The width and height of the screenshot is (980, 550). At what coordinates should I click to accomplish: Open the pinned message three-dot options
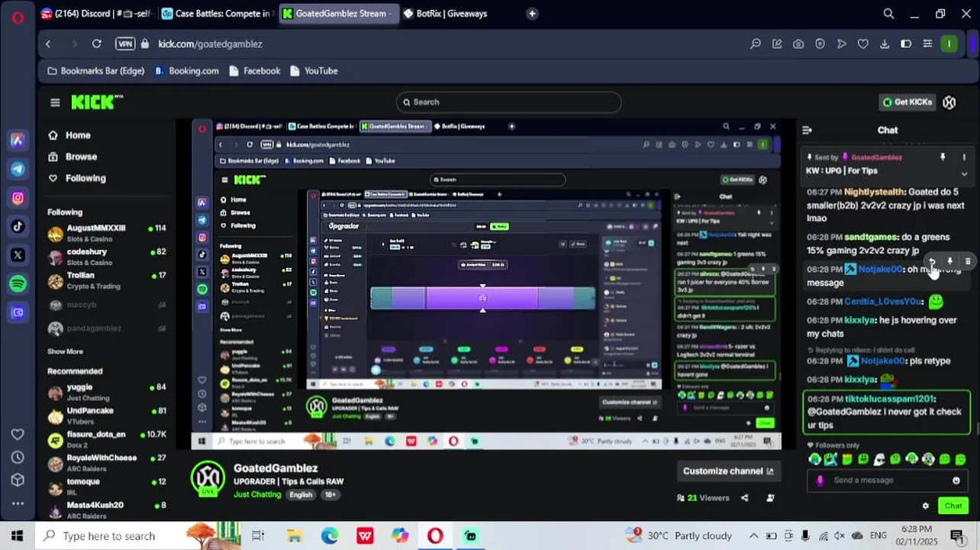pyautogui.click(x=964, y=157)
